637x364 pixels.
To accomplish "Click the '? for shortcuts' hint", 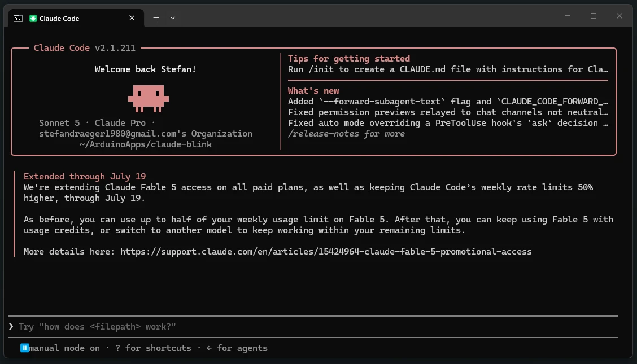I will pyautogui.click(x=153, y=348).
